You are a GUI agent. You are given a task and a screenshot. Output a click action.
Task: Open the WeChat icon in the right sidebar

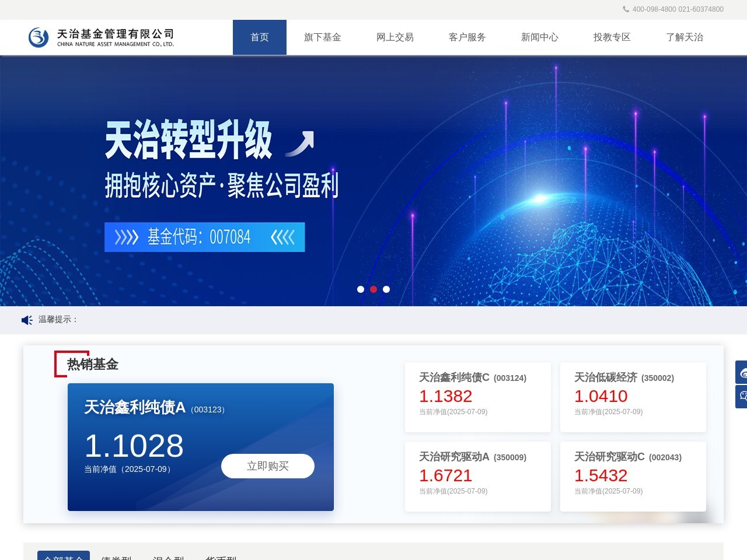pos(742,395)
